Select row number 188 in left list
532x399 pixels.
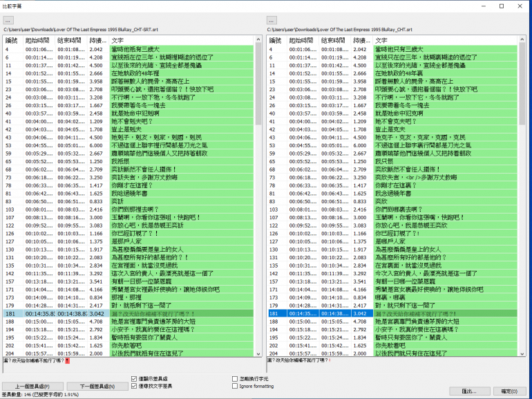pyautogui.click(x=10, y=322)
